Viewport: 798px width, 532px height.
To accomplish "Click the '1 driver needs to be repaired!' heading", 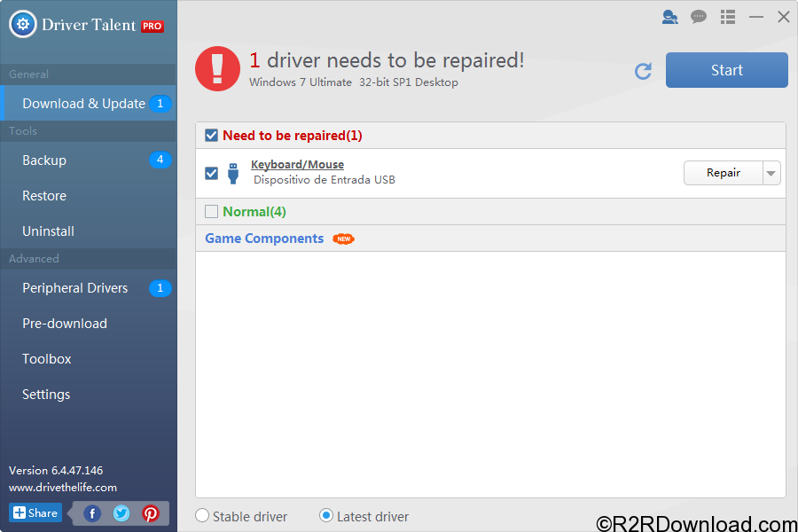I will [387, 60].
